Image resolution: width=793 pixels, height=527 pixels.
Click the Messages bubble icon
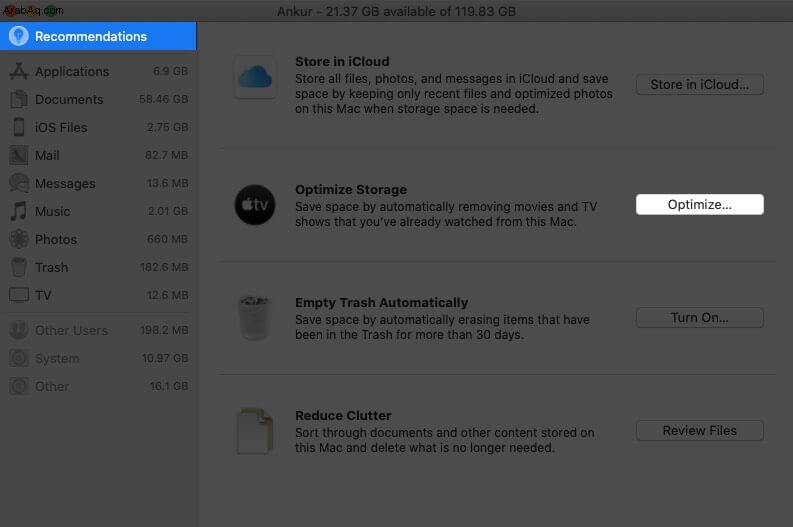pos(19,183)
